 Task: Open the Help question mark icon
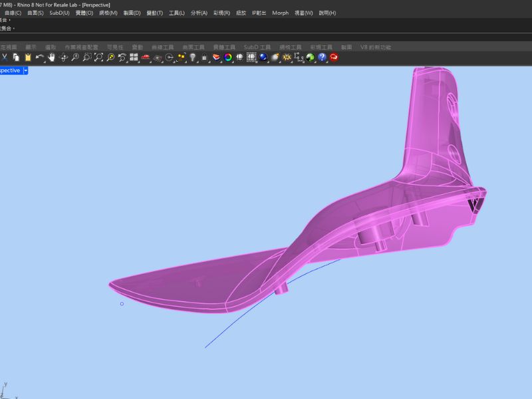(322, 58)
